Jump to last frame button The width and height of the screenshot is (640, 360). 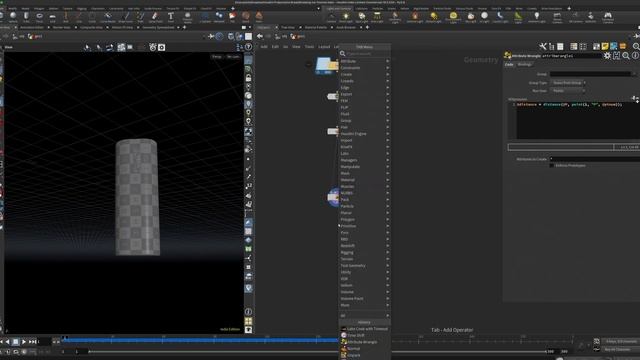[x=32, y=342]
